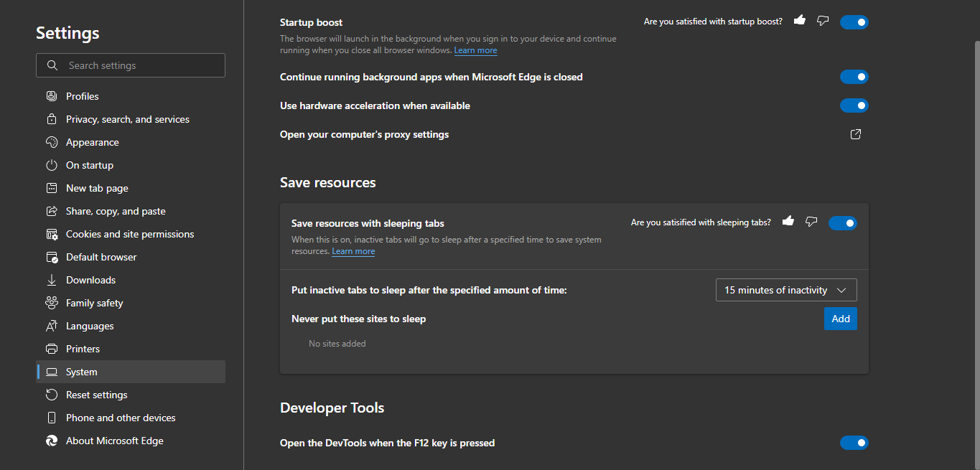
Task: Disable the startup boost toggle
Action: [x=854, y=22]
